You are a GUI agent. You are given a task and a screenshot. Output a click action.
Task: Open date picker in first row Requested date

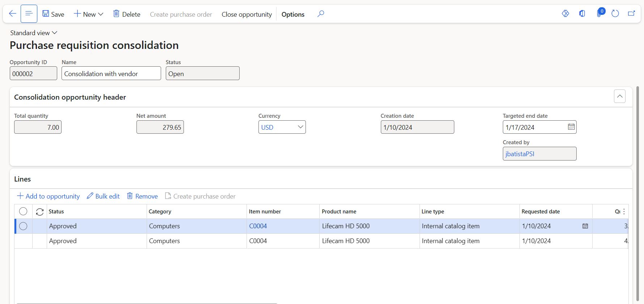585,226
